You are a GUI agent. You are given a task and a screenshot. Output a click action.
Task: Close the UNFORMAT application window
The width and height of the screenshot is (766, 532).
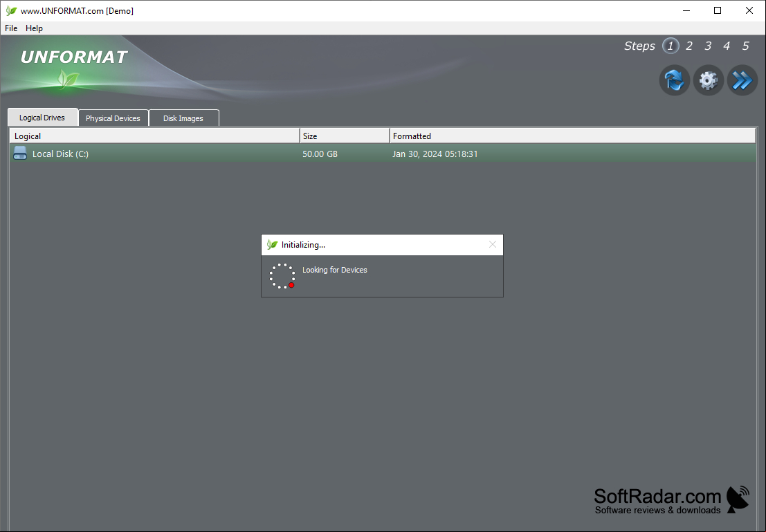pos(749,11)
